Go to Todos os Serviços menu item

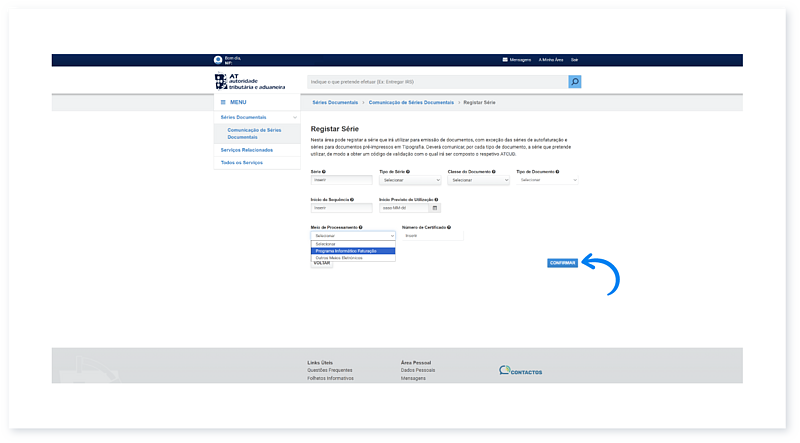[x=242, y=162]
